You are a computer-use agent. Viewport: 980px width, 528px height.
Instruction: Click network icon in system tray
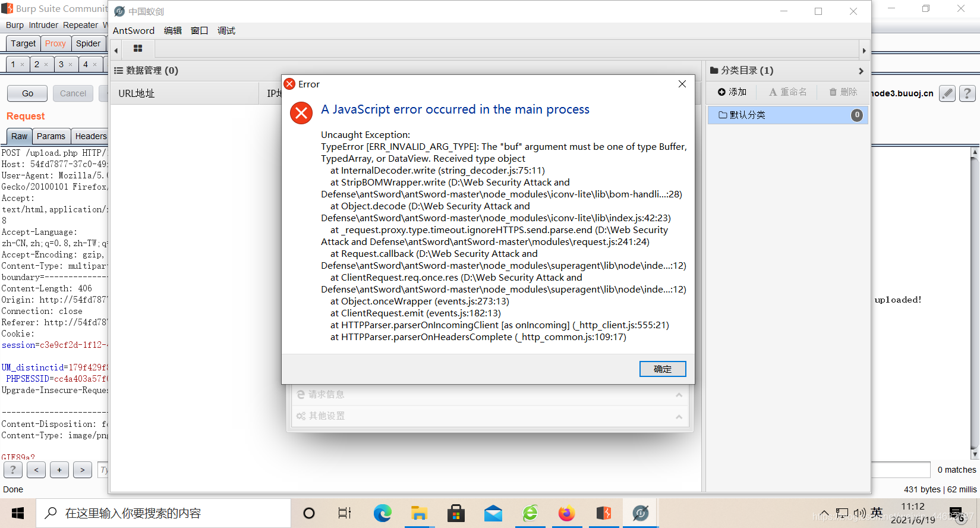point(842,513)
